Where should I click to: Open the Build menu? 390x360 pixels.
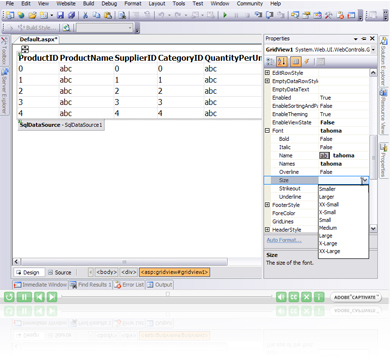pyautogui.click(x=88, y=4)
